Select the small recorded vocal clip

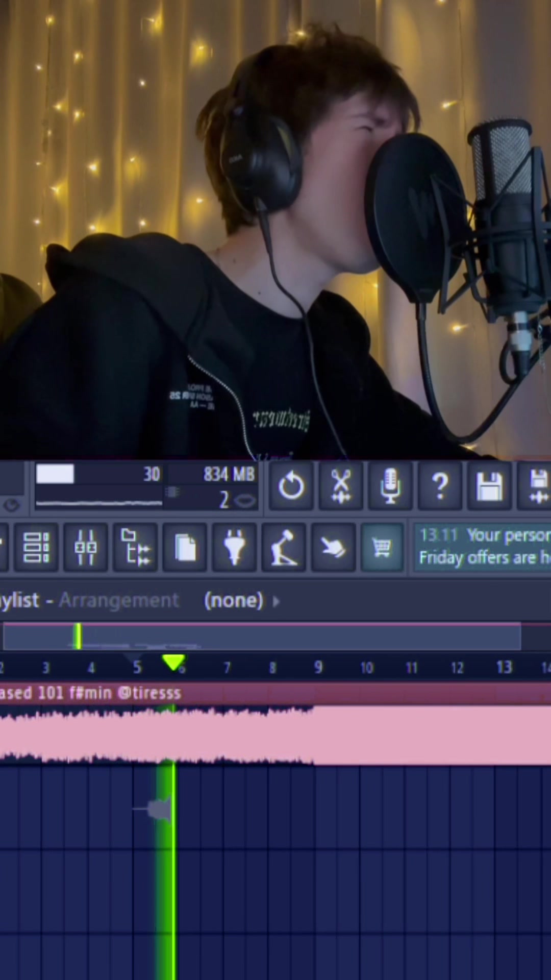(x=153, y=810)
